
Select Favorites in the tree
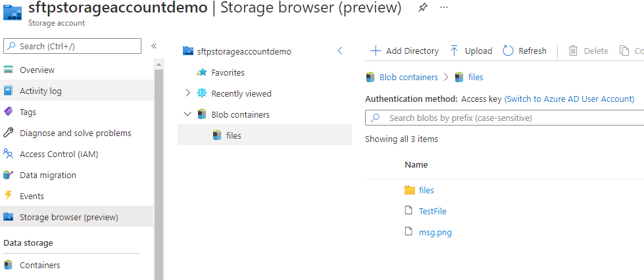click(x=228, y=73)
